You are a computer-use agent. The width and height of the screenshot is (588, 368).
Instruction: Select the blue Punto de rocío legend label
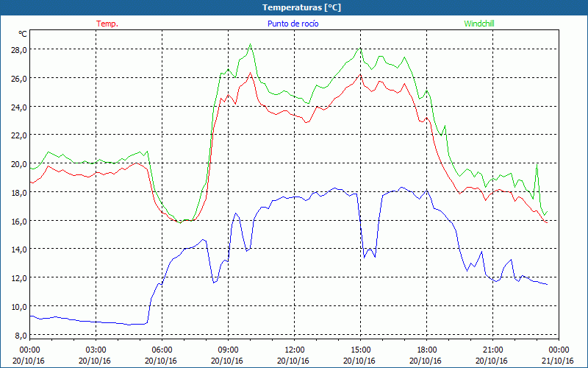(x=293, y=24)
